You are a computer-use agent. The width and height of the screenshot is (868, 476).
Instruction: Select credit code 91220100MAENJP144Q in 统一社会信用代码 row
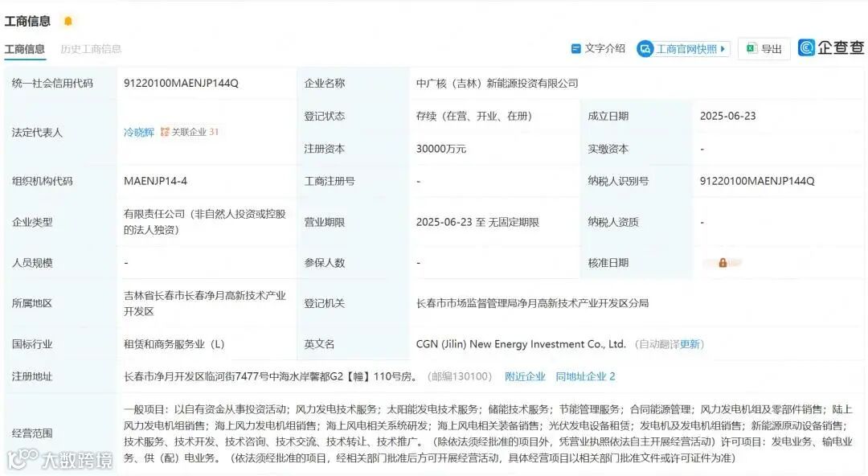click(181, 83)
